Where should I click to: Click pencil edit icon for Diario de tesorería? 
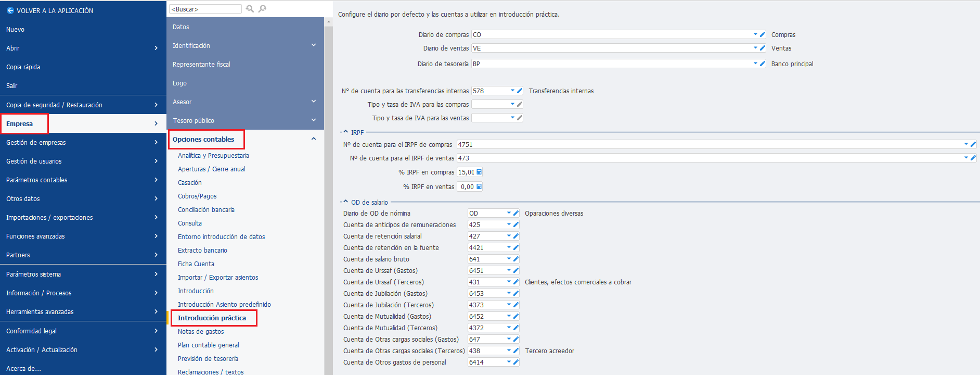(763, 64)
